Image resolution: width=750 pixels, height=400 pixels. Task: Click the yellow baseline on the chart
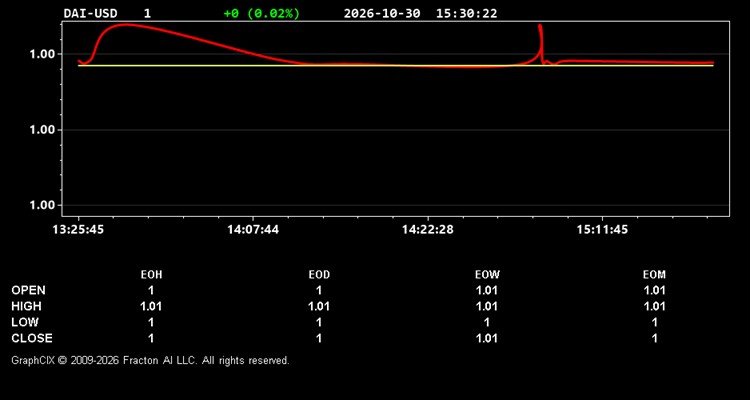coord(396,66)
